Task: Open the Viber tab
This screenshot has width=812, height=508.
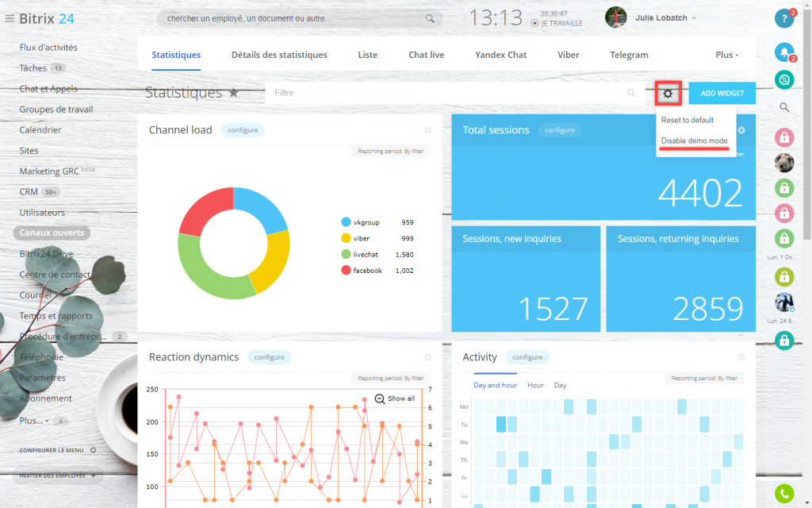Action: pyautogui.click(x=568, y=55)
